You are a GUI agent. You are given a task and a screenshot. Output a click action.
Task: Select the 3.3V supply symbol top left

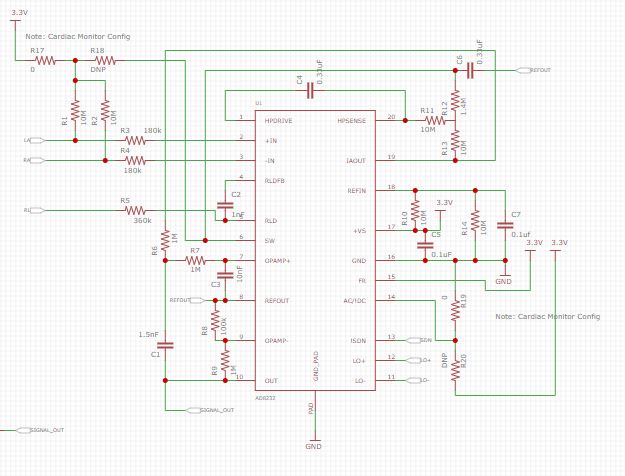pyautogui.click(x=18, y=17)
